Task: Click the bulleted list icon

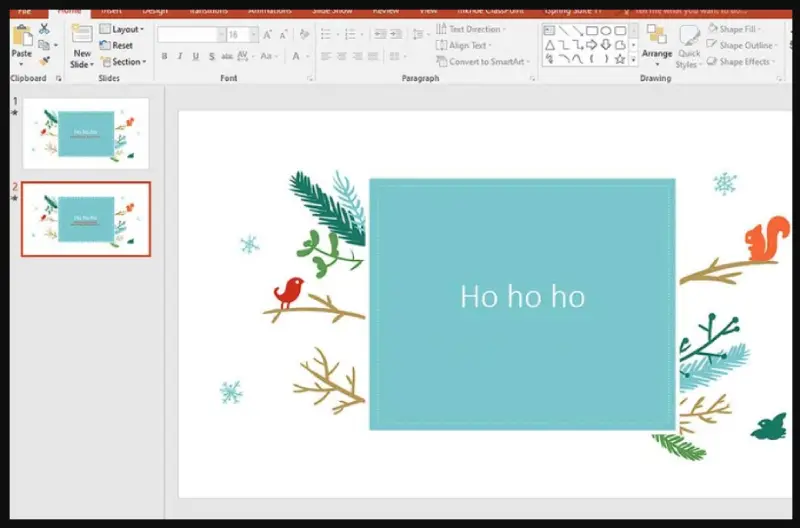Action: 326,35
